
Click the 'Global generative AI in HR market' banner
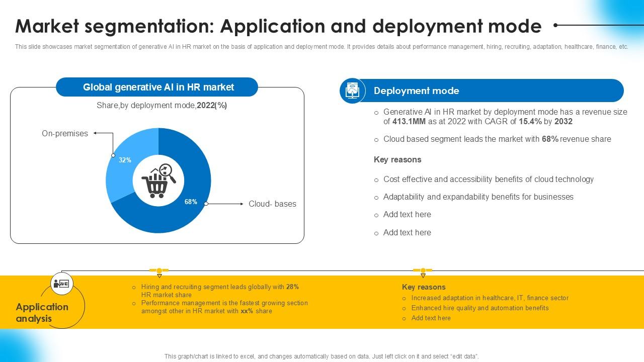(157, 87)
